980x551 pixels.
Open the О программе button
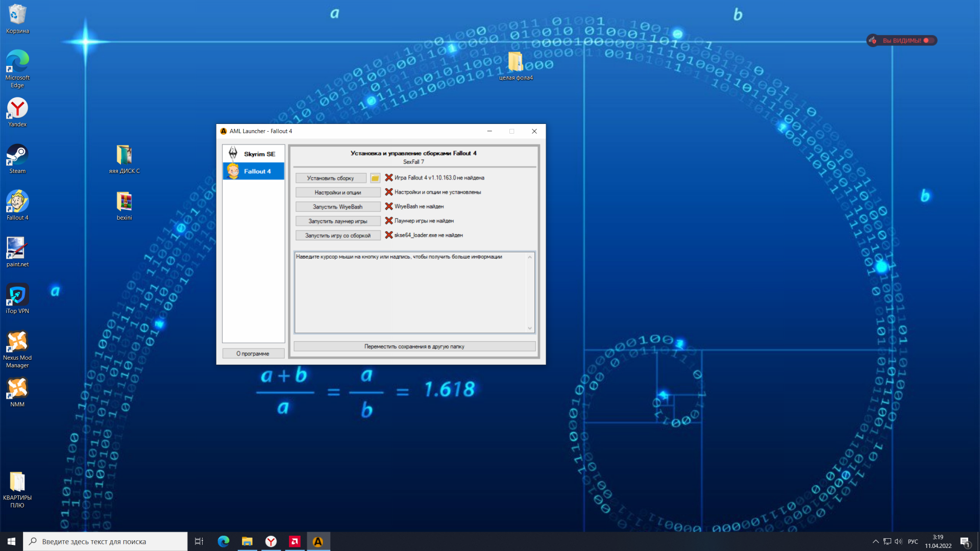(x=253, y=354)
